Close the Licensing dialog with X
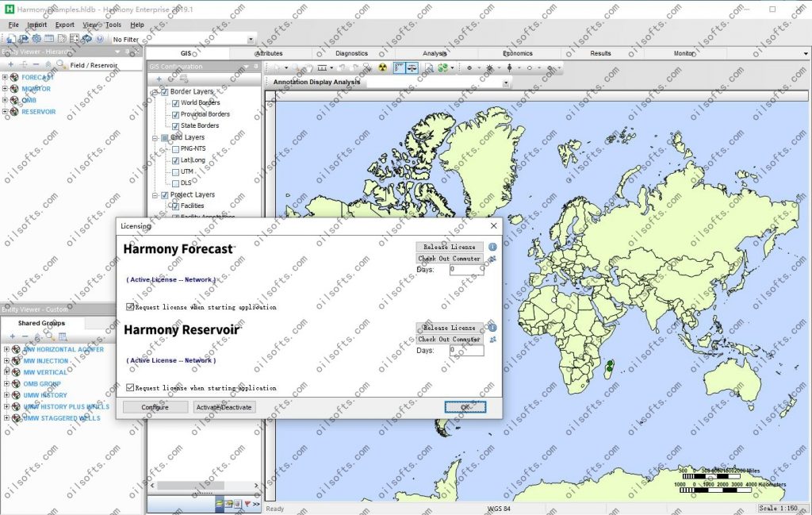 tap(493, 226)
